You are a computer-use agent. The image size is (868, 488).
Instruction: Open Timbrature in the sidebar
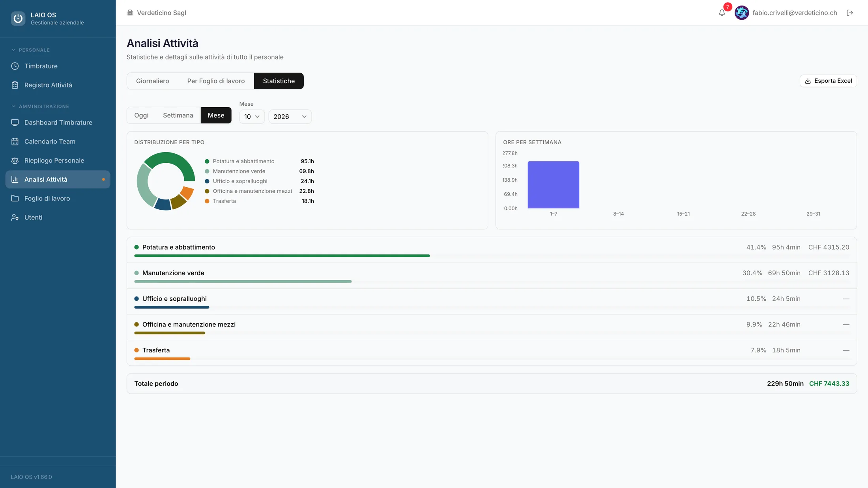pyautogui.click(x=58, y=66)
